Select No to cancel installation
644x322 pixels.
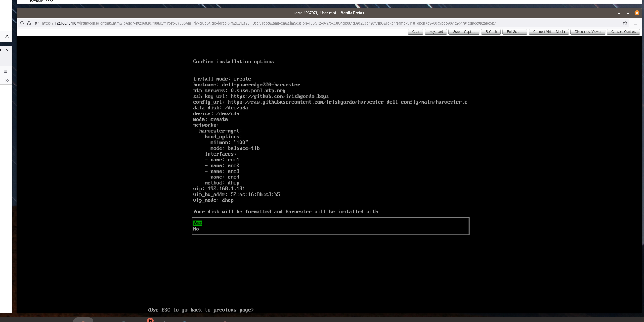coord(196,229)
